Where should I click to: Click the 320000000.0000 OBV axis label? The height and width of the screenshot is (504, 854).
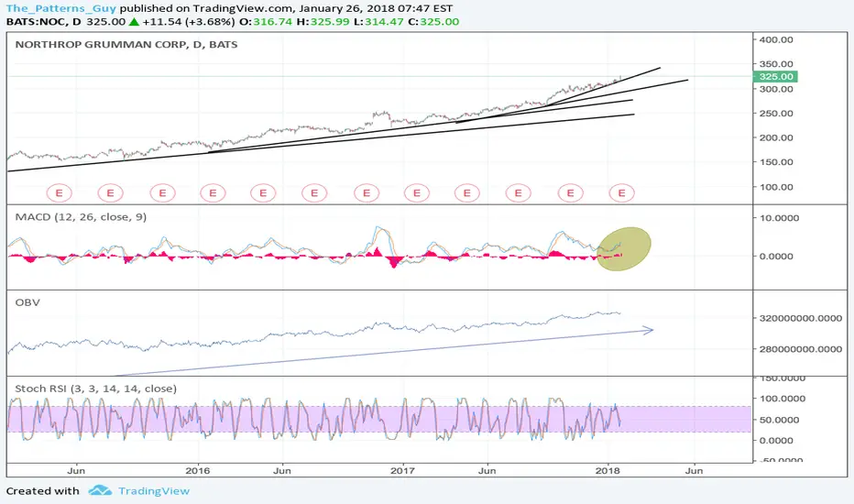click(x=801, y=318)
